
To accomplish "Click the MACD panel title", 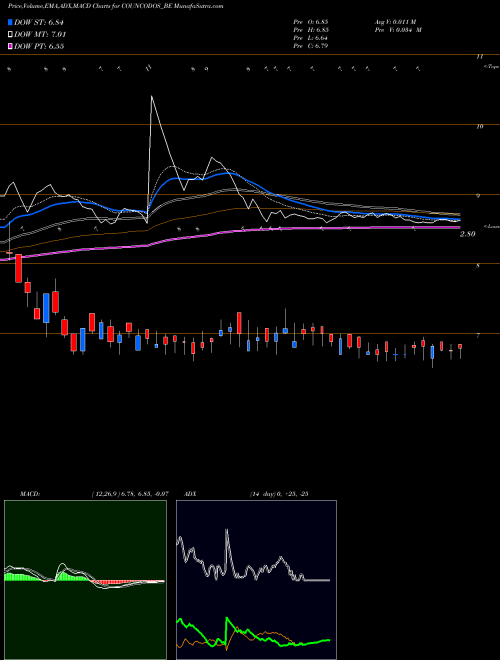I will [30, 494].
